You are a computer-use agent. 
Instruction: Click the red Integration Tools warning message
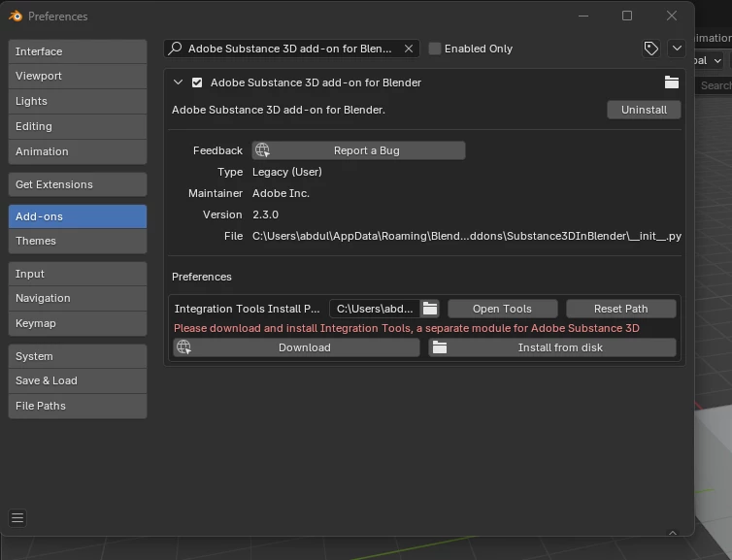407,328
